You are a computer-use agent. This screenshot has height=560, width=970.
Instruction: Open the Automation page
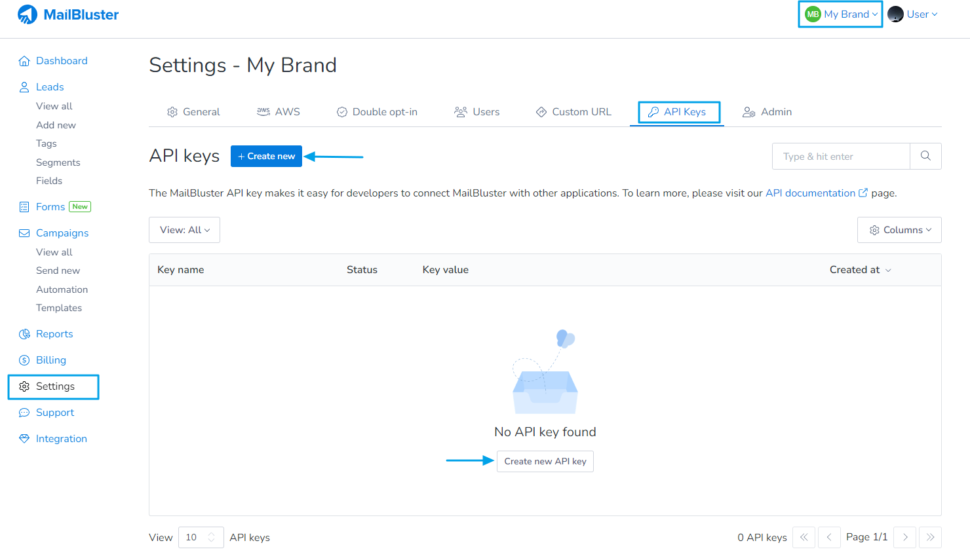[62, 289]
